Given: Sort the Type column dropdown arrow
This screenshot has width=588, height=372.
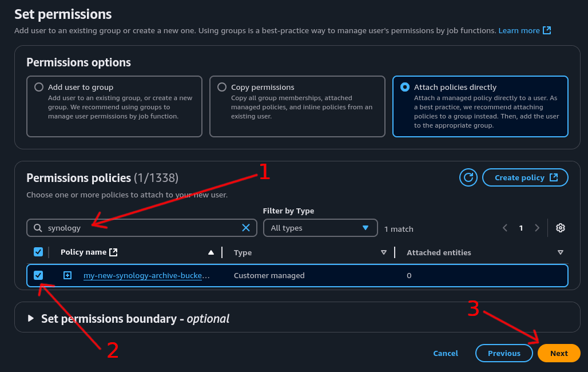Looking at the screenshot, I should tap(384, 252).
